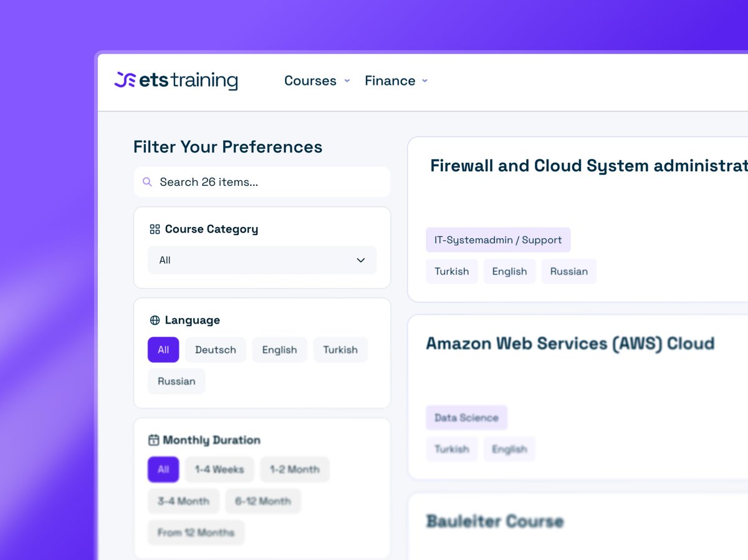
Task: Click the Course Category label
Action: point(211,229)
